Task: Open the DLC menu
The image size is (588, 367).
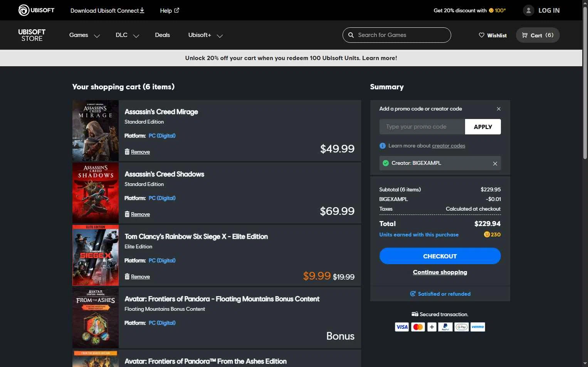Action: click(x=121, y=35)
